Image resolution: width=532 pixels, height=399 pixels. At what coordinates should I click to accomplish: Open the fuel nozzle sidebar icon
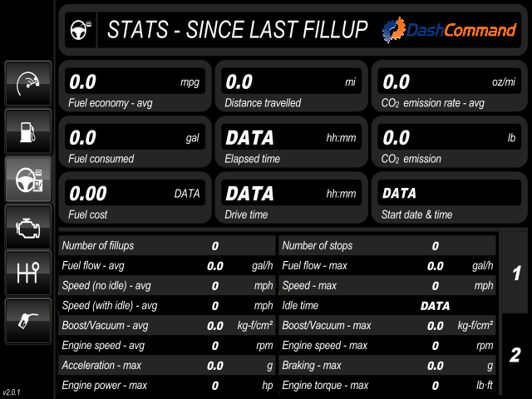pos(28,321)
